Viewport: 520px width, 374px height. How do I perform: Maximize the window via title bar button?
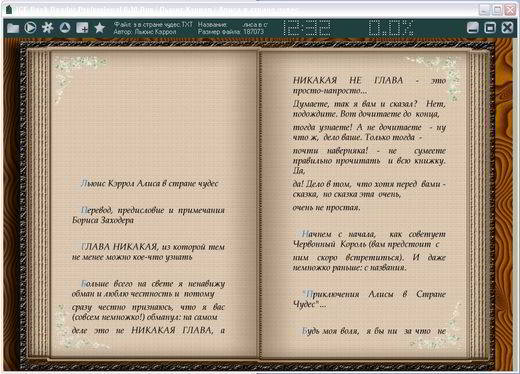tap(497, 10)
